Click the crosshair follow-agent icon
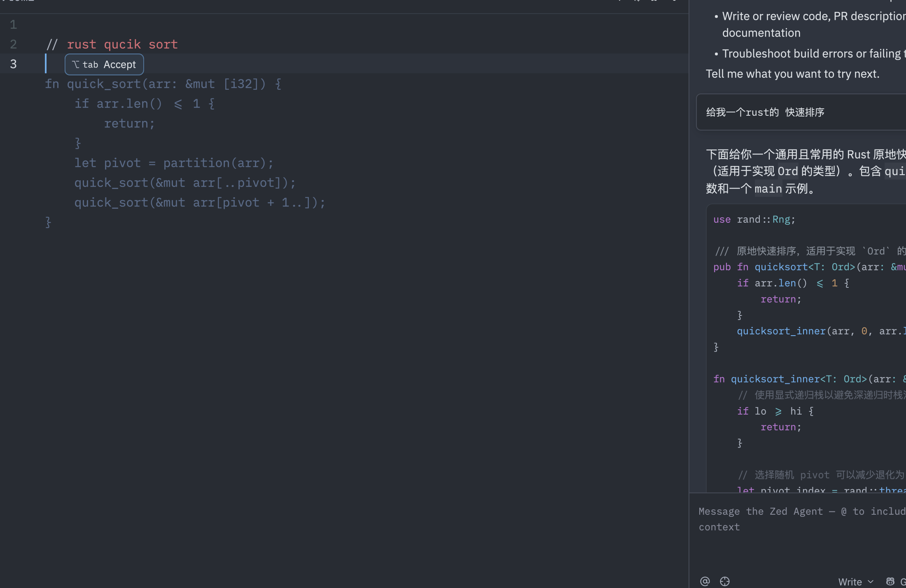This screenshot has height=588, width=906. coord(725,581)
